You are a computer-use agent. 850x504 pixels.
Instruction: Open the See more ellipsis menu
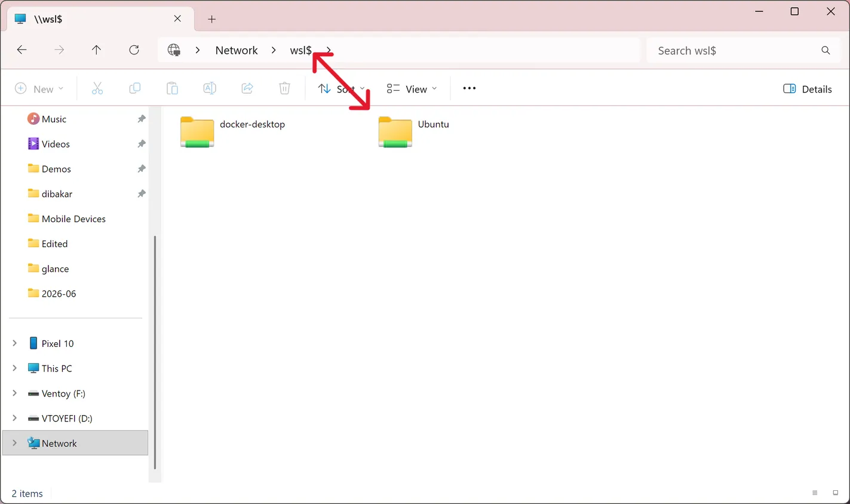click(470, 88)
